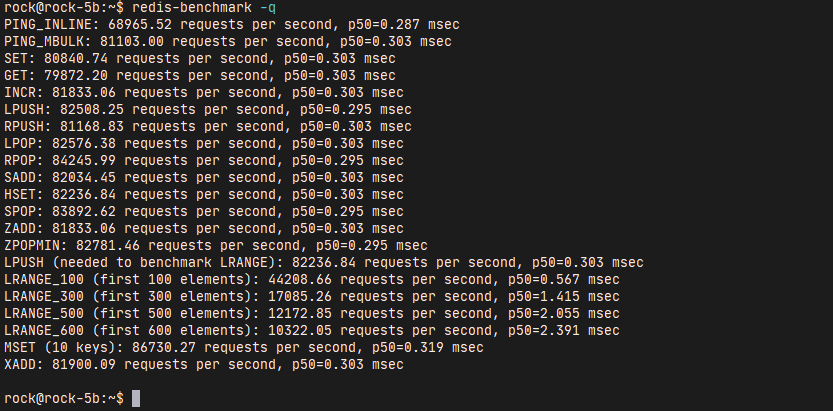Click the PING_MBULK 81103.00 value
Screen dimensions: 833x411
coord(132,41)
